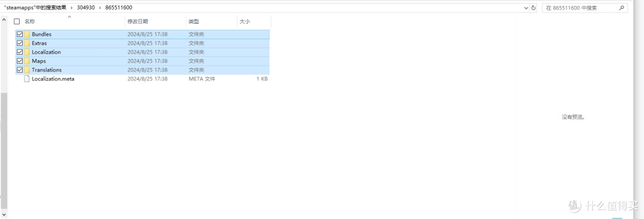Refresh the current folder view
The width and height of the screenshot is (644, 219).
tap(533, 8)
